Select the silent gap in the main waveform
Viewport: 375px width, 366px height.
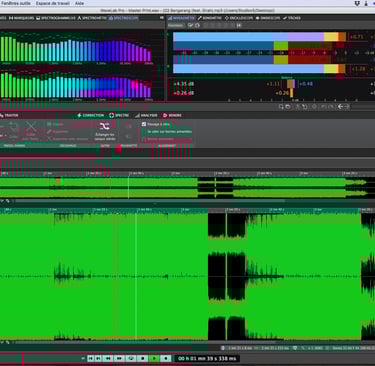227,276
